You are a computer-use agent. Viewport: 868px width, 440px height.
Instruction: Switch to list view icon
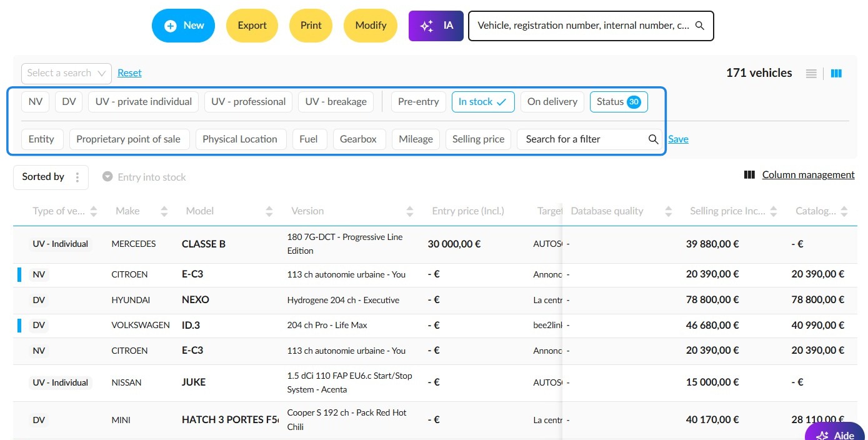811,74
